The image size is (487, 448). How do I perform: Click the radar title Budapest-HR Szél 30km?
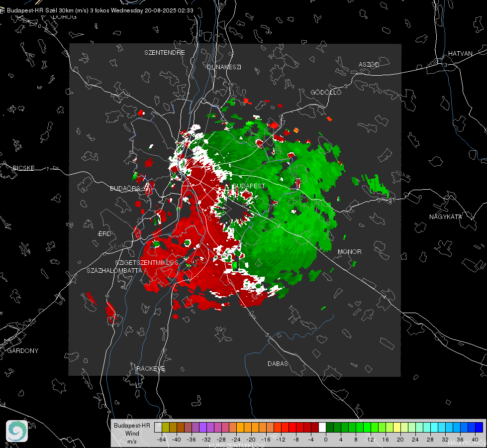(x=40, y=10)
